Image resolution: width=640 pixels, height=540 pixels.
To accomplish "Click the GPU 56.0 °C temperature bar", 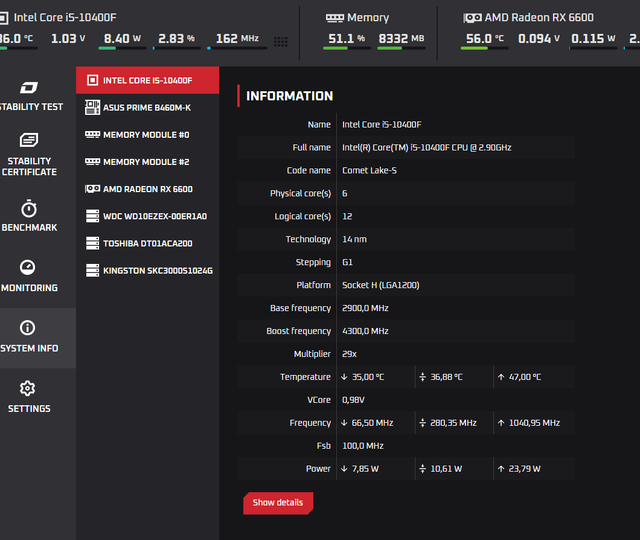I will point(484,48).
